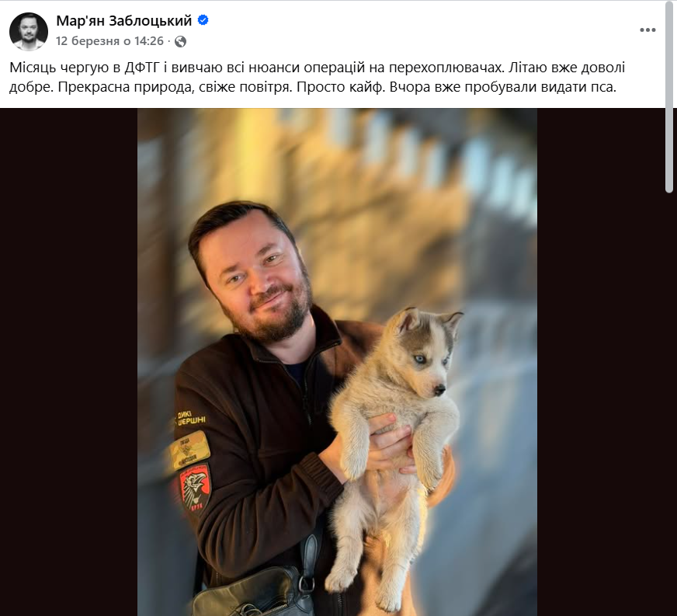Click the post text starting "Місяць чергую"

pyautogui.click(x=318, y=78)
